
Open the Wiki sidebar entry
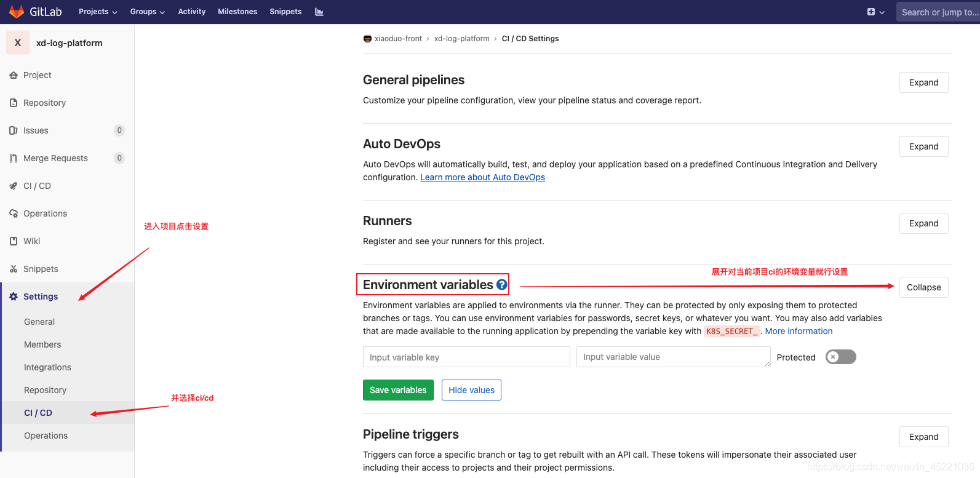(x=32, y=241)
